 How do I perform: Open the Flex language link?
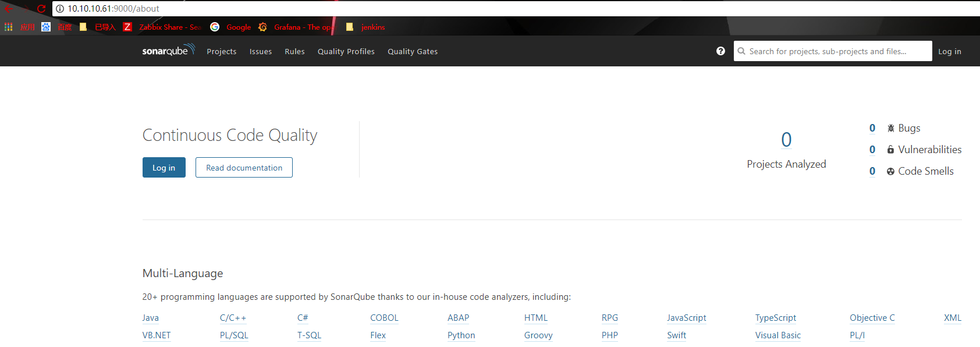coord(378,335)
